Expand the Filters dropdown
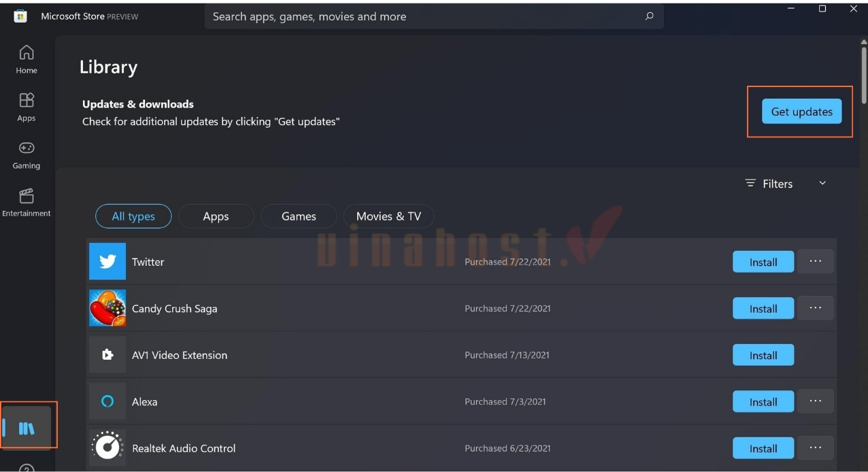Screen dimensions: 868x472 tap(786, 184)
